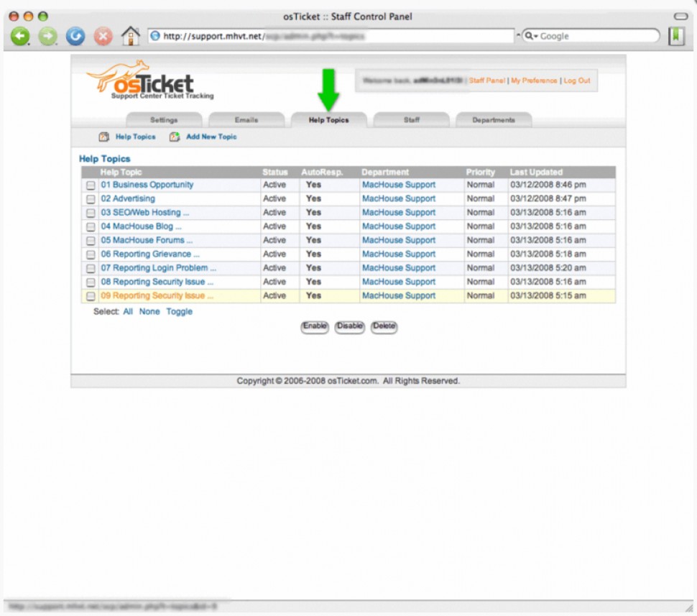Screen dimensions: 697x616
Task: Click the browser Forward arrow button
Action: tap(48, 36)
